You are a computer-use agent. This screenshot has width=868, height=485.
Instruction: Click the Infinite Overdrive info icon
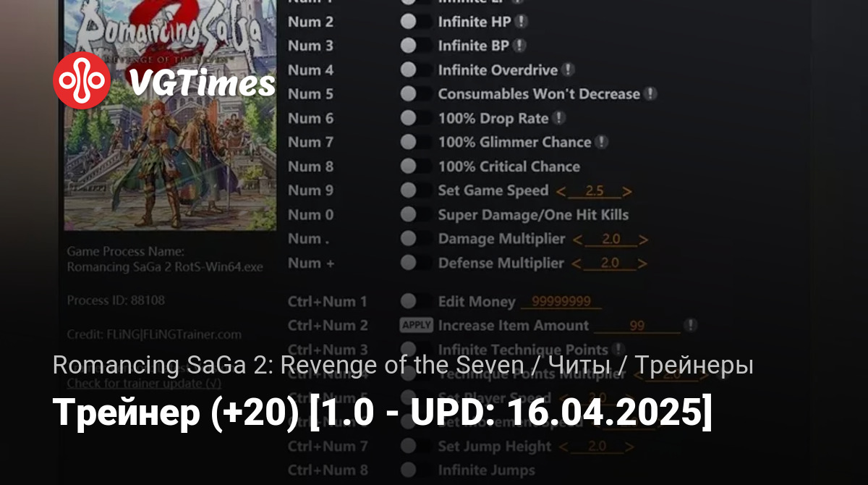pyautogui.click(x=569, y=70)
